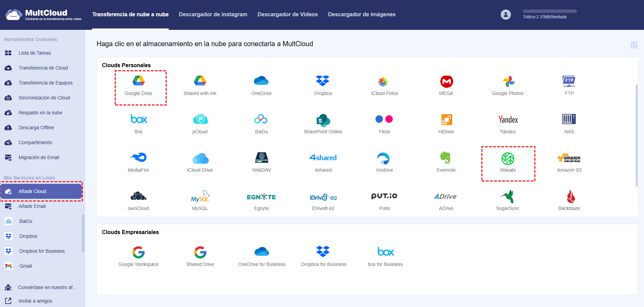Add the Dropbox personal cloud icon
The image size is (644, 307).
(x=323, y=81)
